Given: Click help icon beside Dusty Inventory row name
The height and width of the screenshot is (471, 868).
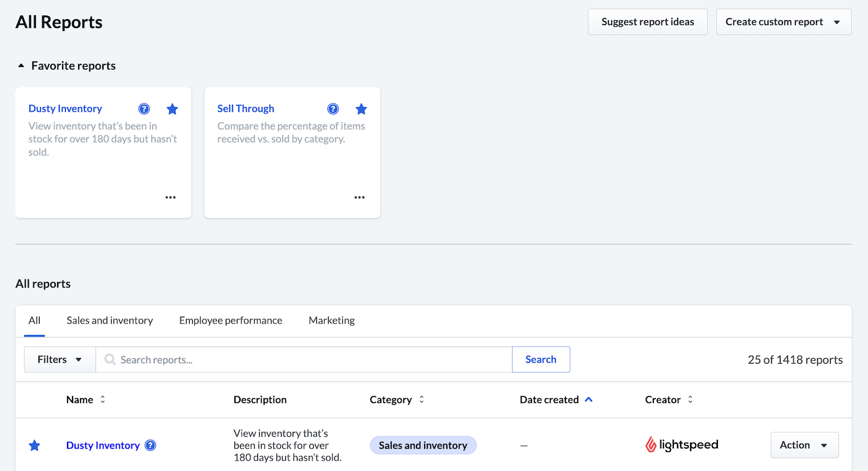Looking at the screenshot, I should tap(150, 446).
